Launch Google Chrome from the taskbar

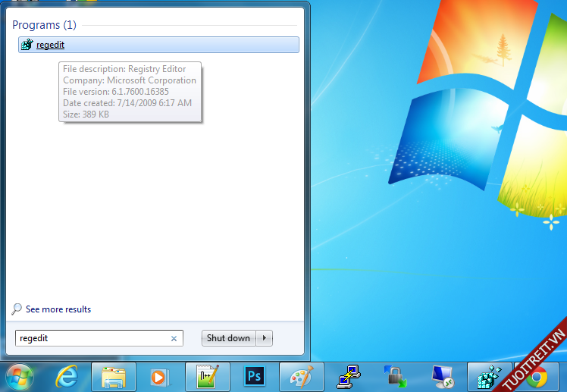(537, 377)
